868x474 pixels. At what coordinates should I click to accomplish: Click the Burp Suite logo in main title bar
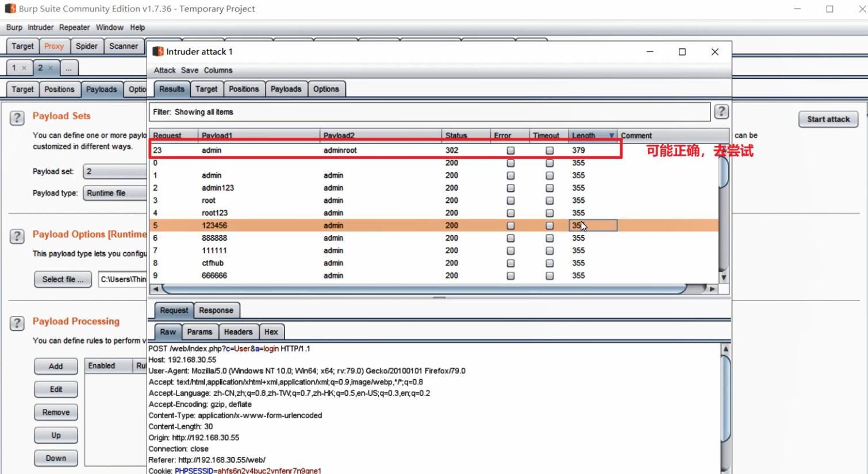click(10, 9)
